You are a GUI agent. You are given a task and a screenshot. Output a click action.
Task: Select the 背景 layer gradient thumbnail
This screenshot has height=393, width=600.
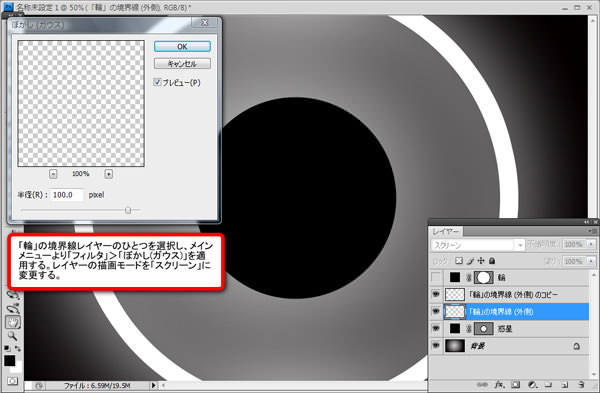tap(455, 346)
